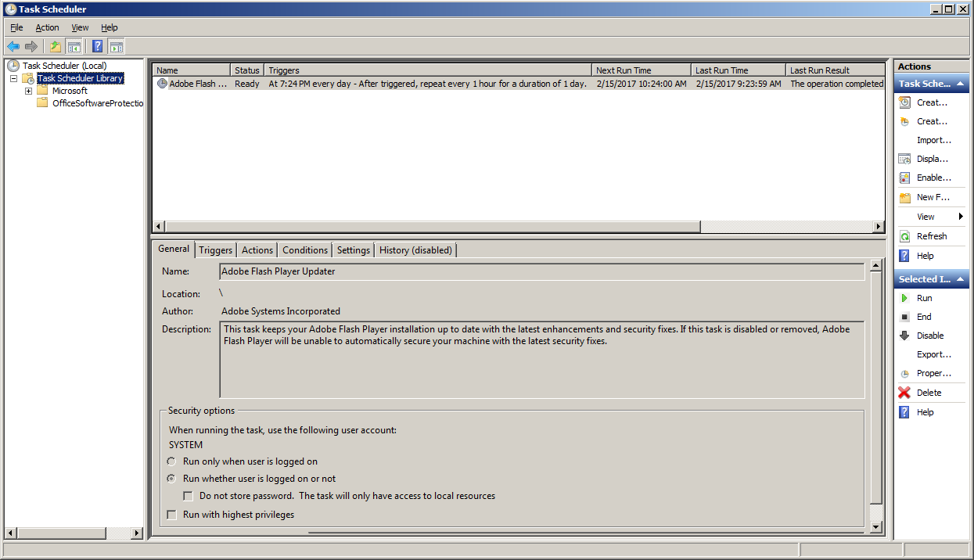Viewport: 974px width, 560px height.
Task: Open the View menu in menu bar
Action: (80, 27)
